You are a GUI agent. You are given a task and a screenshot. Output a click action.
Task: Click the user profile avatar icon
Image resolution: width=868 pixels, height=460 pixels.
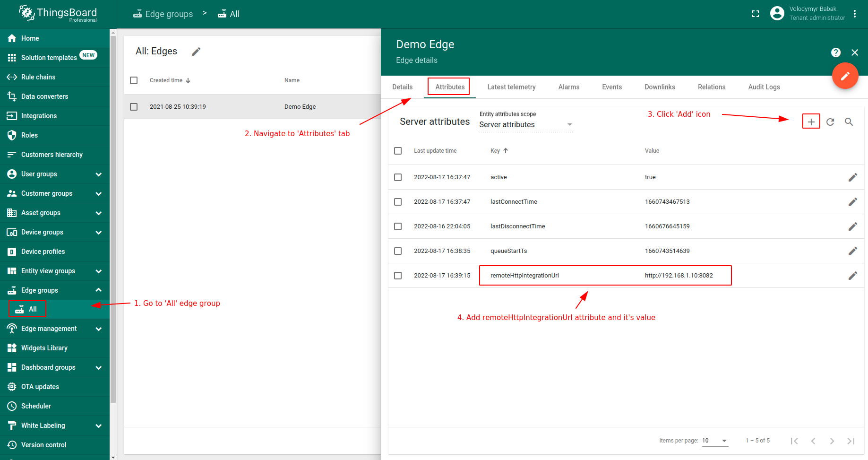pos(777,13)
